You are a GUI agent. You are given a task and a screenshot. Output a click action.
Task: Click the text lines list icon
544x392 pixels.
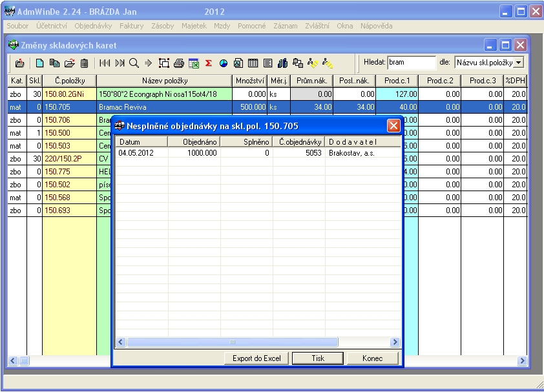[267, 63]
